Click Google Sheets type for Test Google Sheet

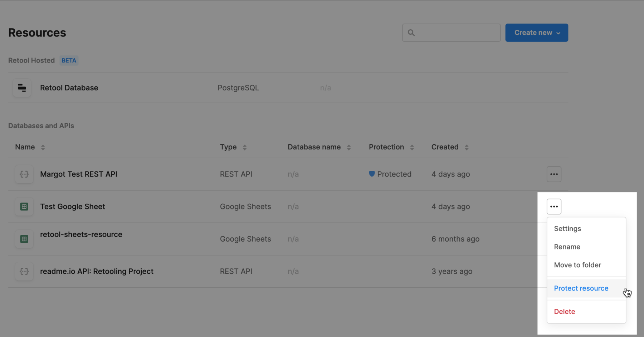[245, 207]
